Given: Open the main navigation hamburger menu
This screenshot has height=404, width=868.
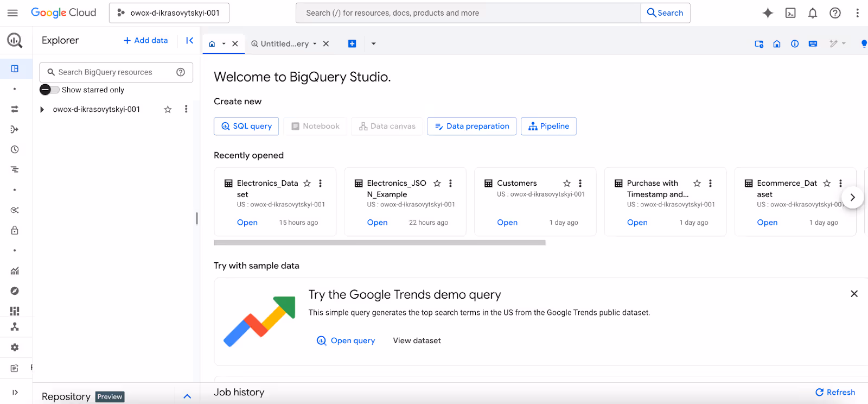Looking at the screenshot, I should [x=12, y=12].
